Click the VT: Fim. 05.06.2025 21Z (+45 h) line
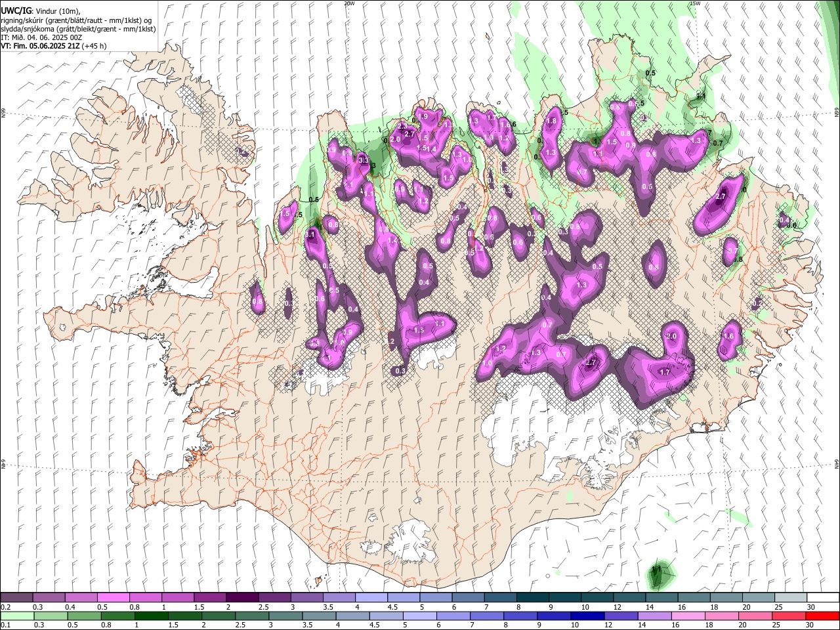This screenshot has width=840, height=630. tap(54, 46)
